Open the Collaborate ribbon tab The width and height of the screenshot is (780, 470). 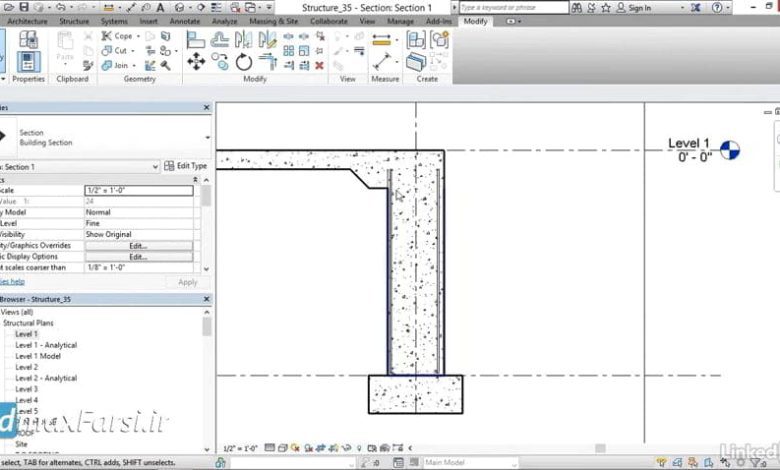click(329, 21)
